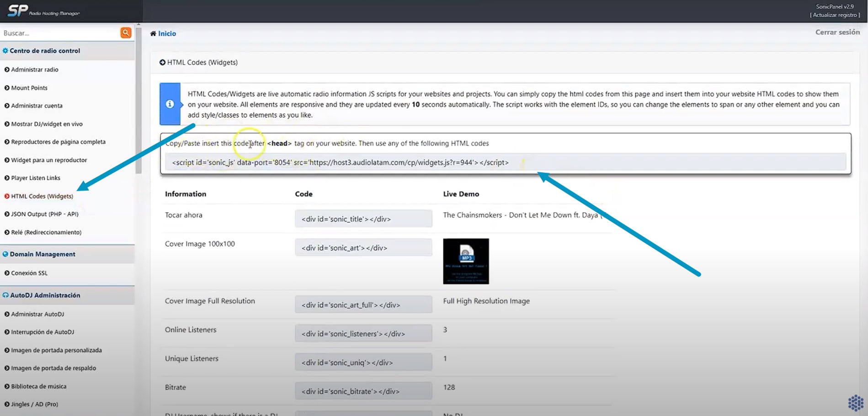Click the home icon beside Inicio
The width and height of the screenshot is (868, 416).
pos(153,33)
